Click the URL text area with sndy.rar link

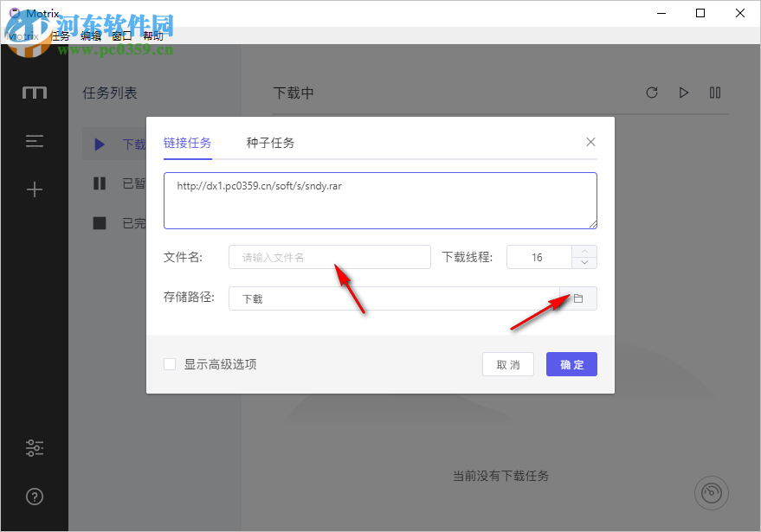(380, 201)
